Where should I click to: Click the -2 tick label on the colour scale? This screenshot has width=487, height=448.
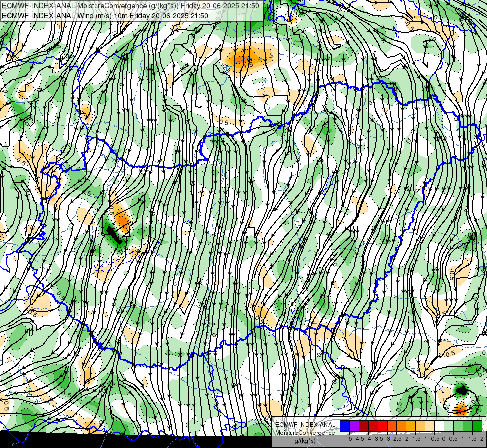(406, 439)
